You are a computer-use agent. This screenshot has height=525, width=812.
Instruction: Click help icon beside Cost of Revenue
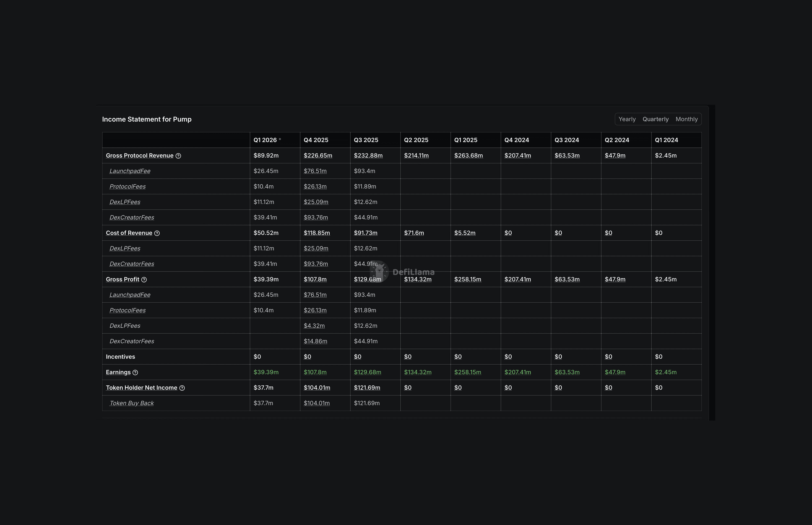click(157, 233)
